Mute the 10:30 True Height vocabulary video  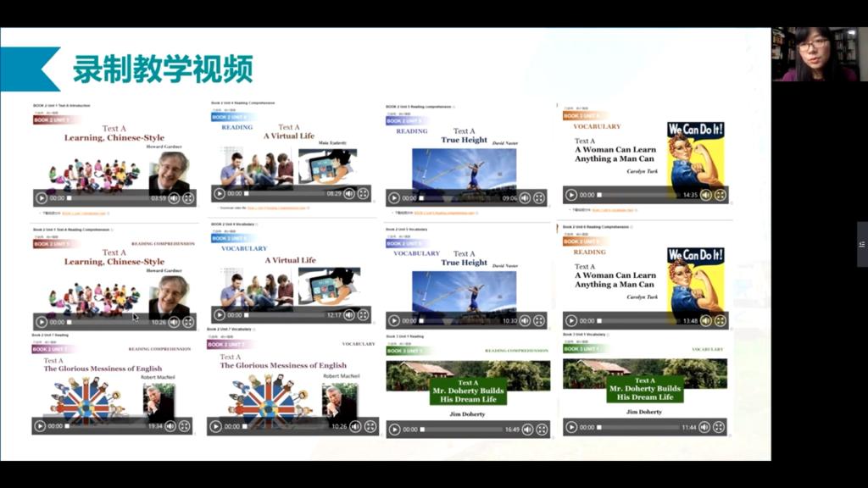pyautogui.click(x=525, y=321)
